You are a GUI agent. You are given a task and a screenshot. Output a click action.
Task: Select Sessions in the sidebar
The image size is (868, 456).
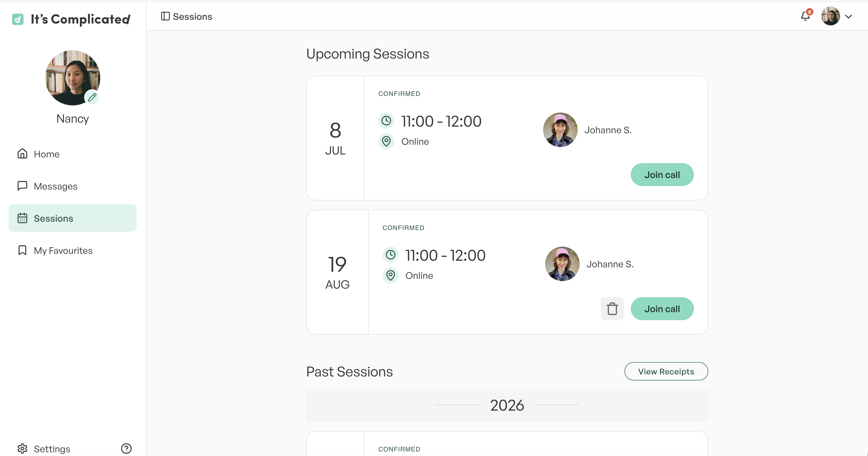72,218
